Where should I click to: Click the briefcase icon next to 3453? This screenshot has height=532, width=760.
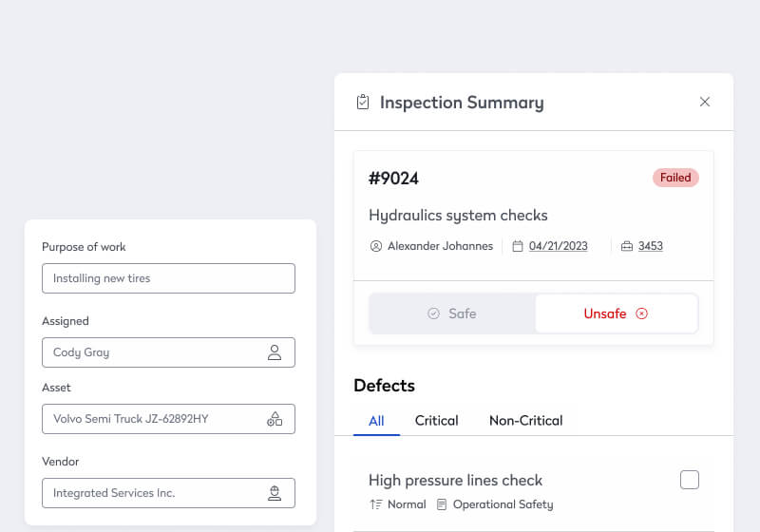pos(627,246)
